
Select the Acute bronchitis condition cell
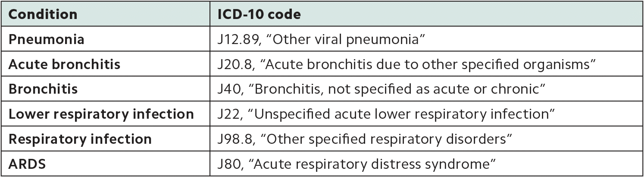click(64, 65)
